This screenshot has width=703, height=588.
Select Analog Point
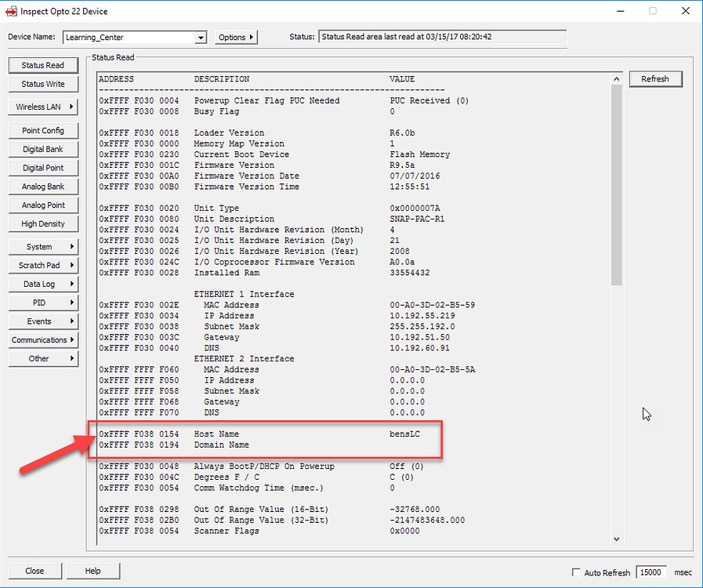point(43,205)
